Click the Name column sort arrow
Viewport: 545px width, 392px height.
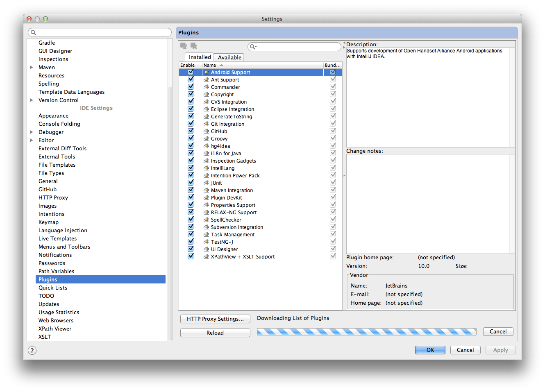click(221, 65)
